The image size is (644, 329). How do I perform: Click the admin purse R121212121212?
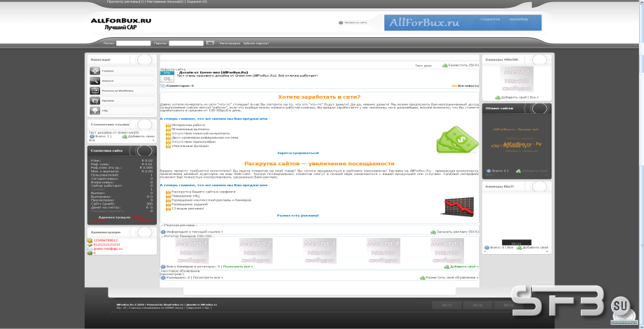tap(107, 244)
